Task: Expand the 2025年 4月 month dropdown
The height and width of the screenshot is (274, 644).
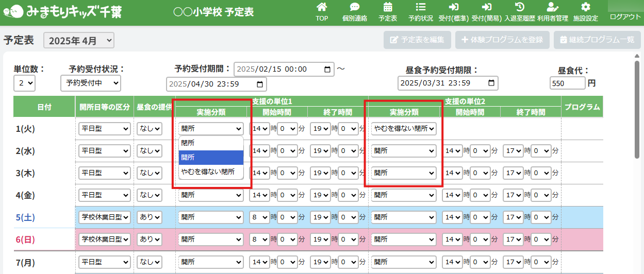Action: (79, 41)
